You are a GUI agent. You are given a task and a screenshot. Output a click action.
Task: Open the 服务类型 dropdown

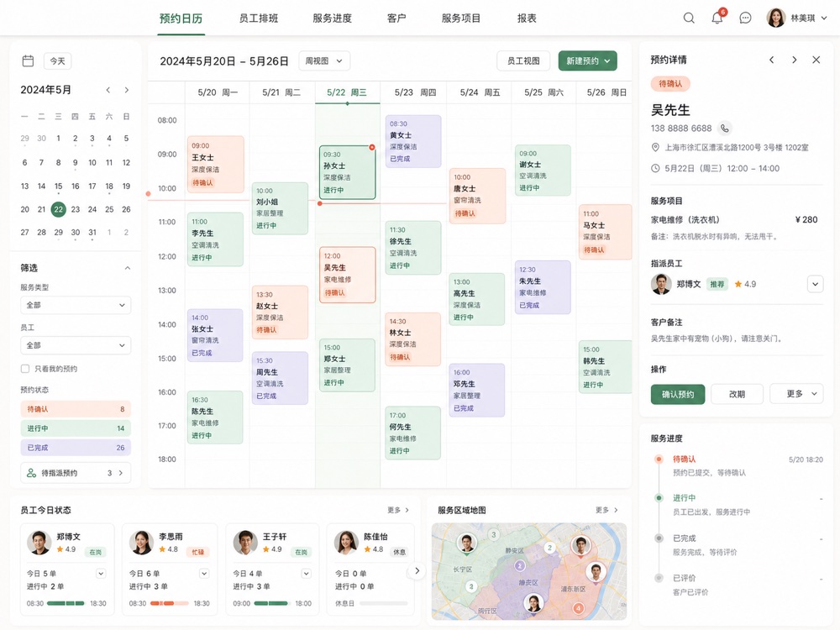76,306
